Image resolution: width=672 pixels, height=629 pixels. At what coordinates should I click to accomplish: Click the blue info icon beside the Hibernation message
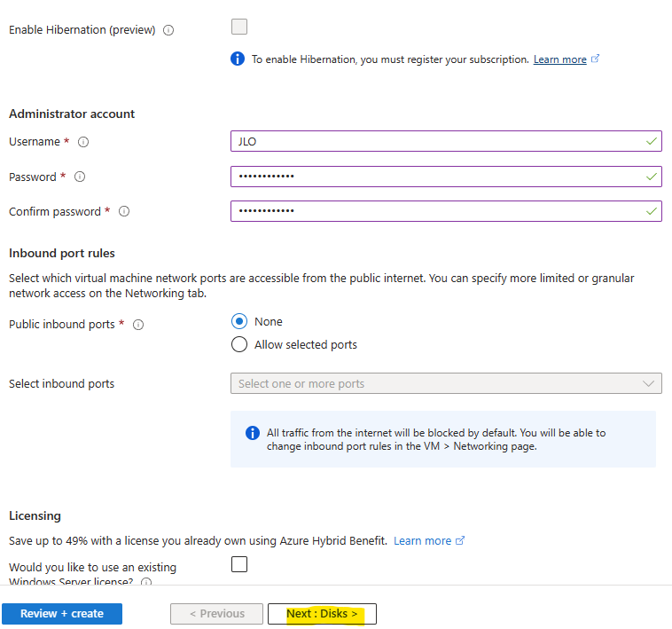coord(238,59)
